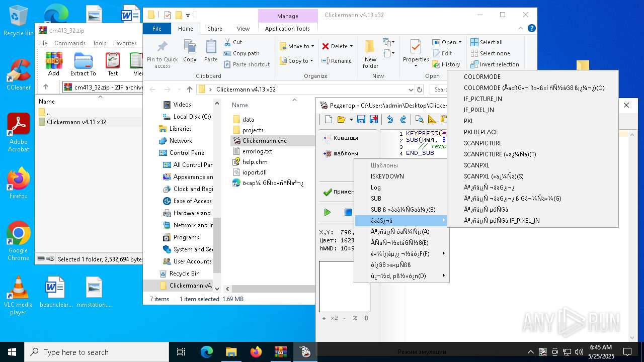Click Invert selection in the ribbon

[x=495, y=64]
